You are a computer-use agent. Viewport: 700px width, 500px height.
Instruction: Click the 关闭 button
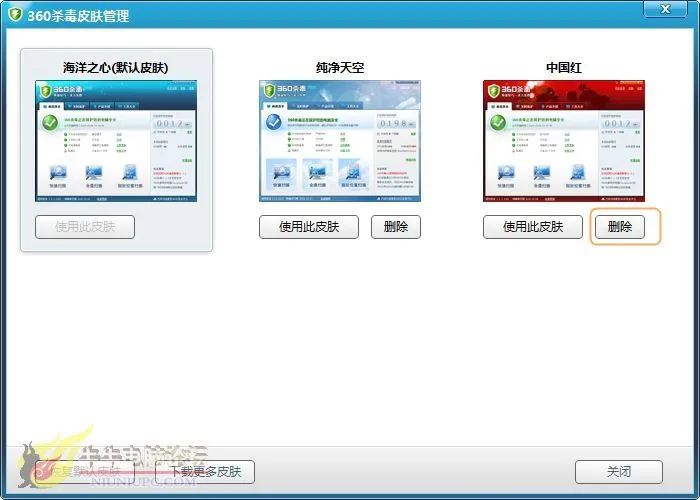[x=619, y=472]
